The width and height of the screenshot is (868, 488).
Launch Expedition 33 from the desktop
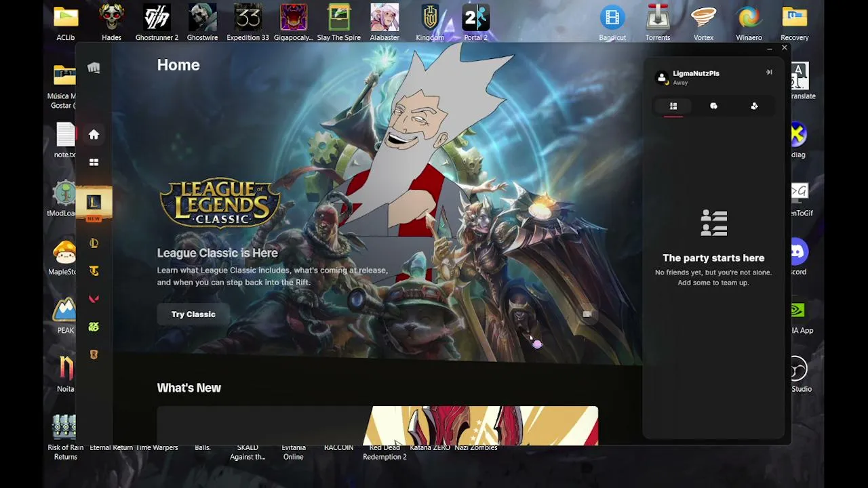pyautogui.click(x=248, y=23)
